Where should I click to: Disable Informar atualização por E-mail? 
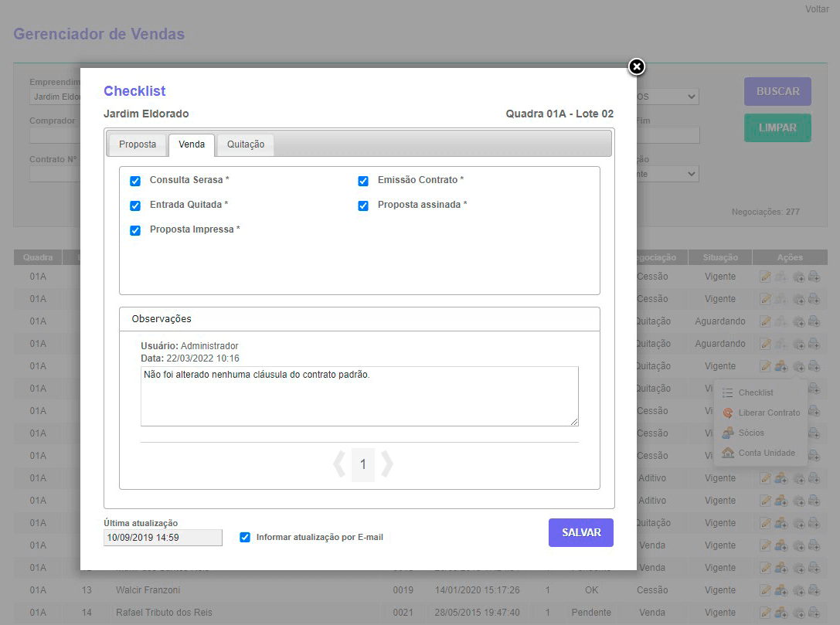coord(245,537)
